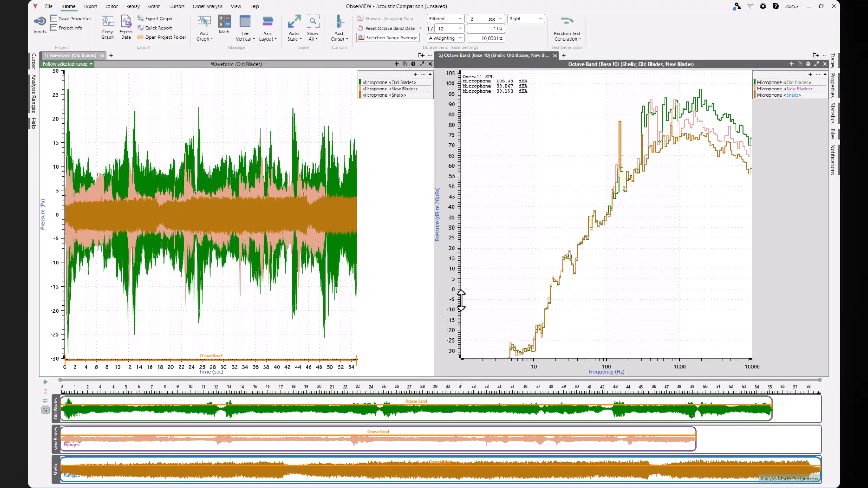
Task: Expand the Tile Vertical dropdown
Action: tap(245, 37)
